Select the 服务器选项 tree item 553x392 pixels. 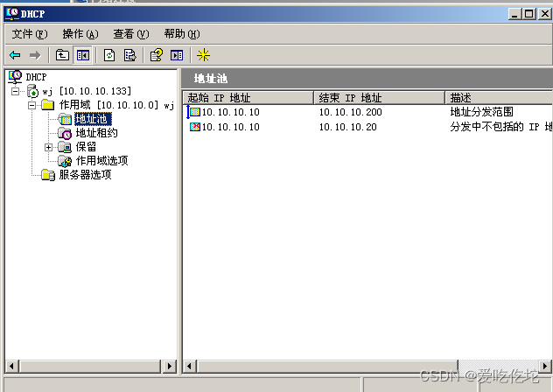click(85, 175)
